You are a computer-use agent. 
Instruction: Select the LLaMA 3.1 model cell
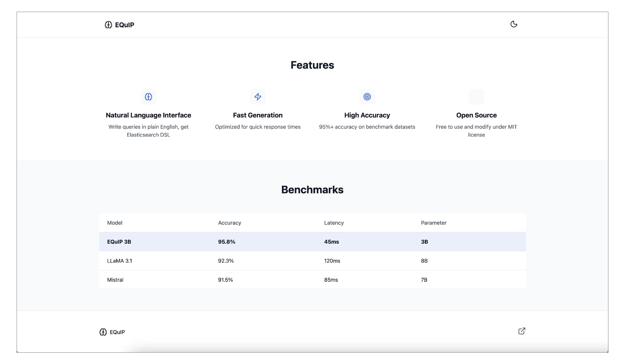119,261
